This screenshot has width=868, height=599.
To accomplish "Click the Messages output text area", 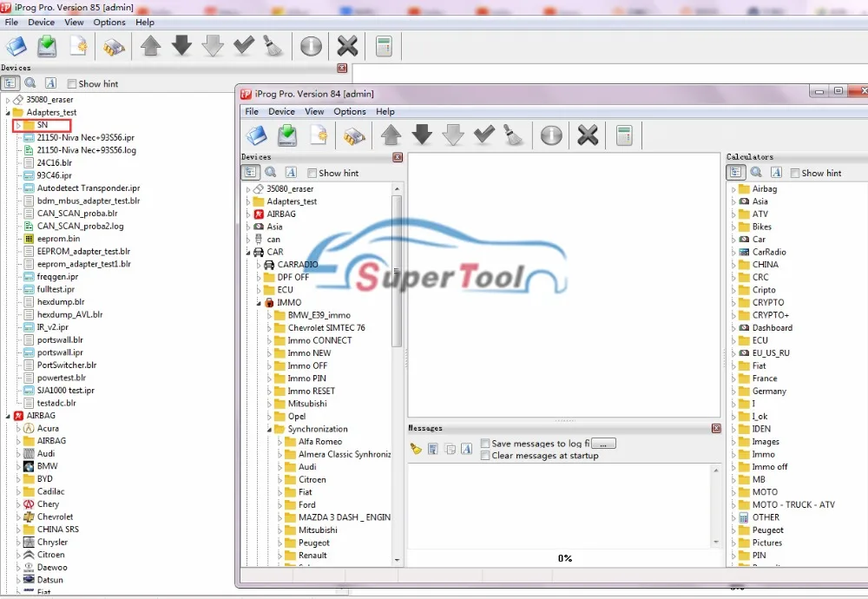I will click(x=560, y=506).
